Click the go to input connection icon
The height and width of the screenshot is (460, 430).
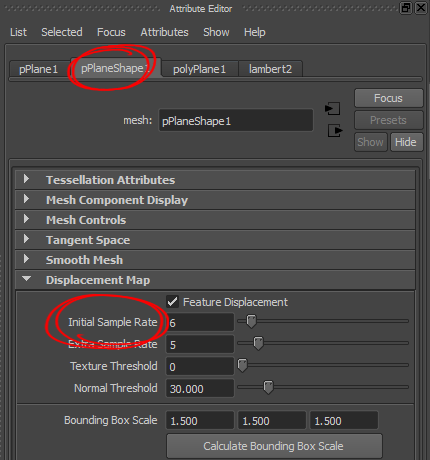point(332,109)
